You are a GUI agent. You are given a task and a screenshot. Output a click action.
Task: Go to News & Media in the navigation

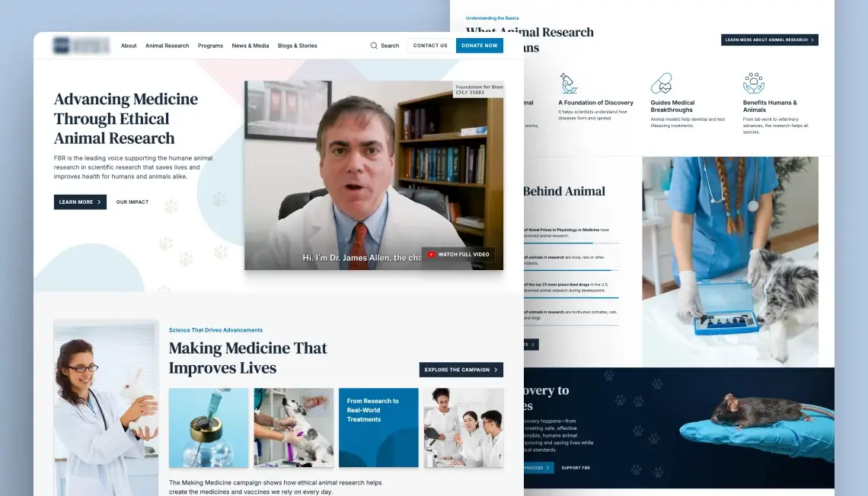coord(251,46)
